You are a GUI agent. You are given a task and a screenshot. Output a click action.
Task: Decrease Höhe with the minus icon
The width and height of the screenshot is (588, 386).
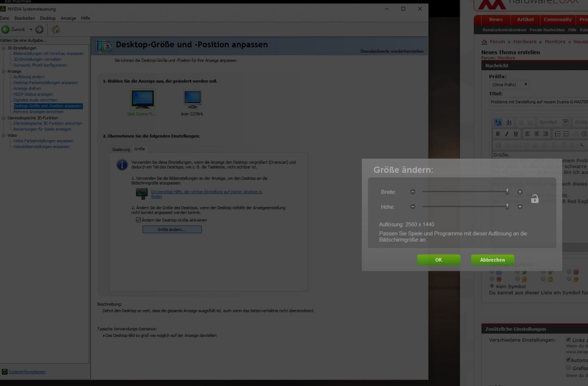coord(413,207)
